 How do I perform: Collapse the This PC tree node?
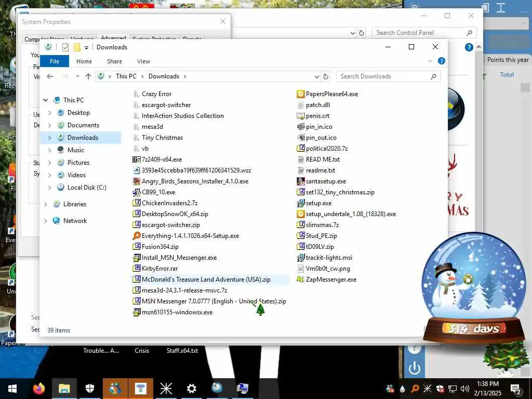(x=46, y=100)
